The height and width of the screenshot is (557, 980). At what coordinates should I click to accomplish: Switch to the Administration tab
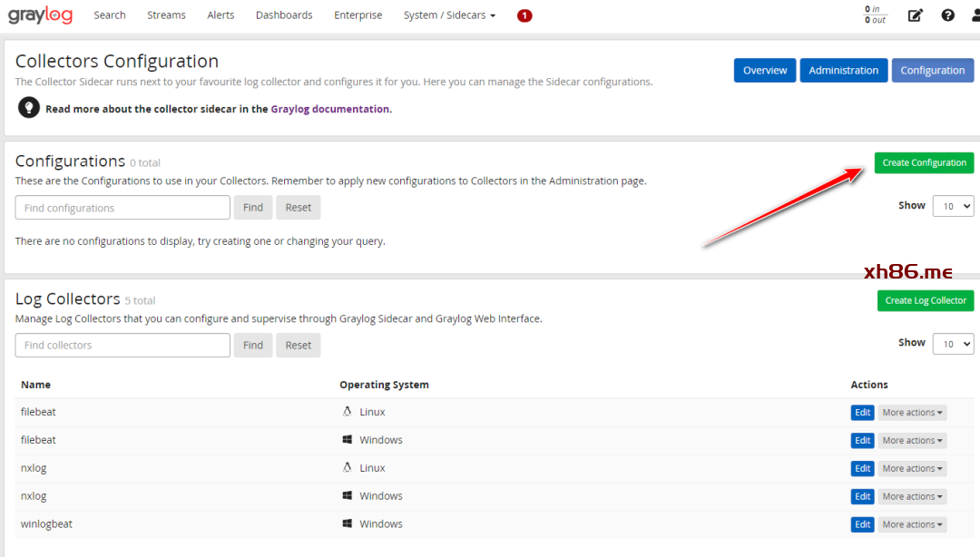click(843, 71)
